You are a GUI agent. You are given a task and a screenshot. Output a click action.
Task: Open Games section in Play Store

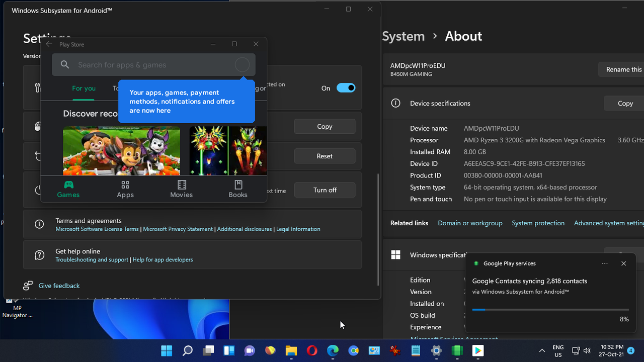[68, 189]
